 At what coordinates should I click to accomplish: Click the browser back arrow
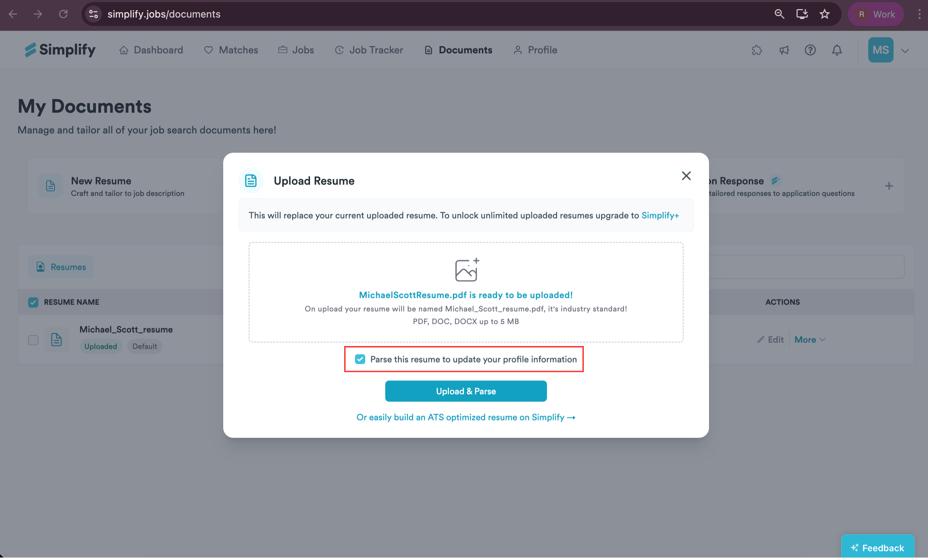click(13, 14)
